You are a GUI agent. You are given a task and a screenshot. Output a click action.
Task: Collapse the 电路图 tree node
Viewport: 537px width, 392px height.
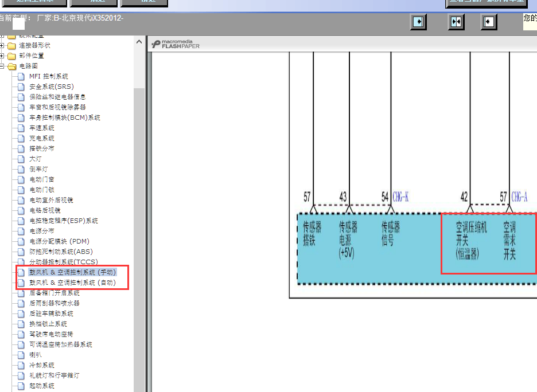[x=2, y=66]
